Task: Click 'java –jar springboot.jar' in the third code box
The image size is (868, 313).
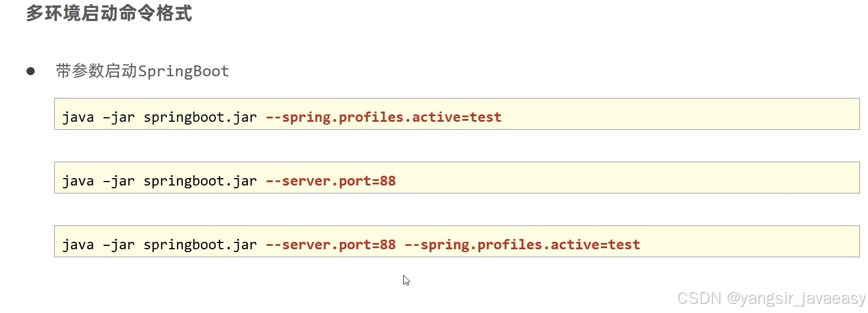Action: point(159,245)
